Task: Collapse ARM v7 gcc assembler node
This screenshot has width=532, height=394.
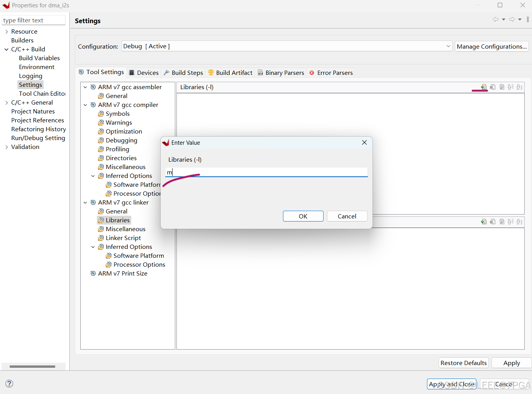Action: [85, 87]
